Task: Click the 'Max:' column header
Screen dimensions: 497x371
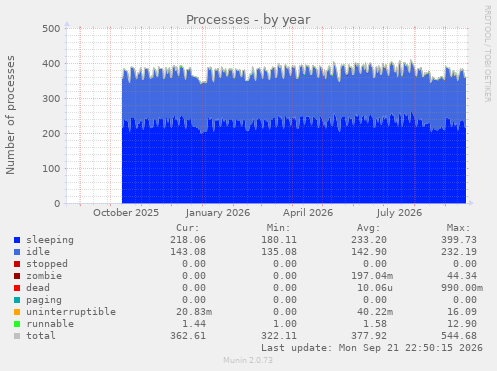Action: (459, 228)
